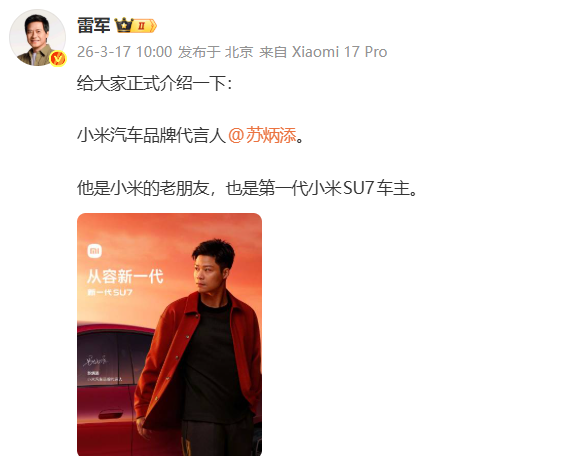Click the 新一代SU7 subtitle in the poster
The width and height of the screenshot is (575, 456).
(110, 292)
